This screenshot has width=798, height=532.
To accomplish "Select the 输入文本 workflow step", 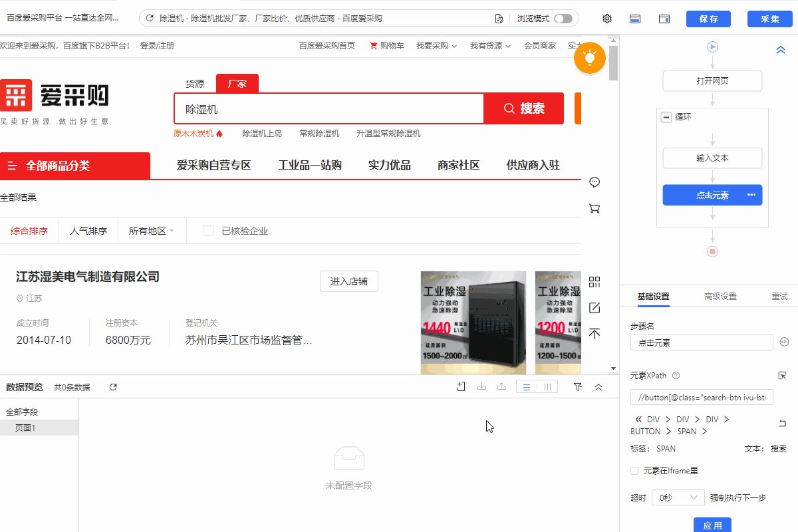I will [x=712, y=158].
